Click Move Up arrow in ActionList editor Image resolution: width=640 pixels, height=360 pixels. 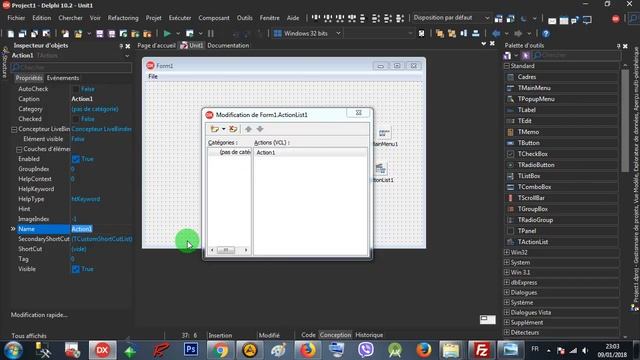click(x=248, y=129)
